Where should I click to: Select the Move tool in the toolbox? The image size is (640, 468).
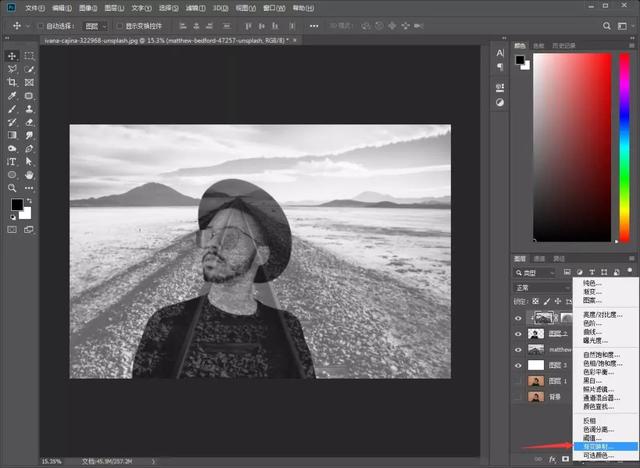coord(12,56)
